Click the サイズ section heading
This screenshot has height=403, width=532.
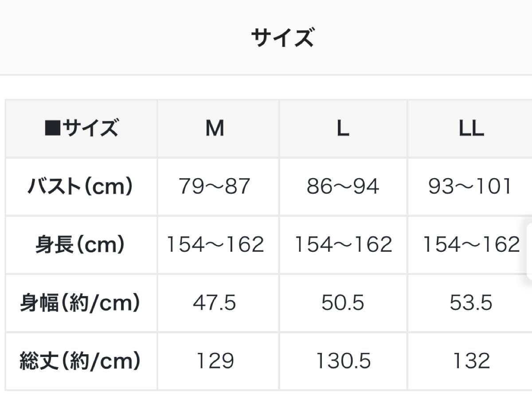point(282,37)
